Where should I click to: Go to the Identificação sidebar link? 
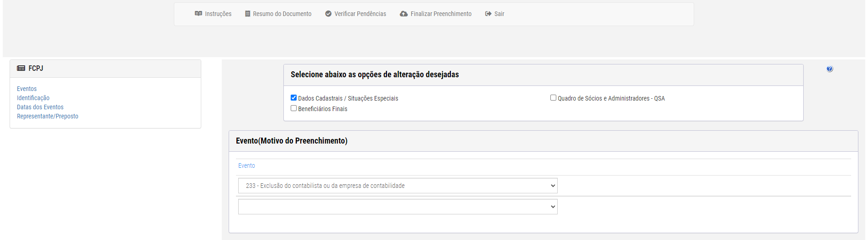pyautogui.click(x=33, y=98)
